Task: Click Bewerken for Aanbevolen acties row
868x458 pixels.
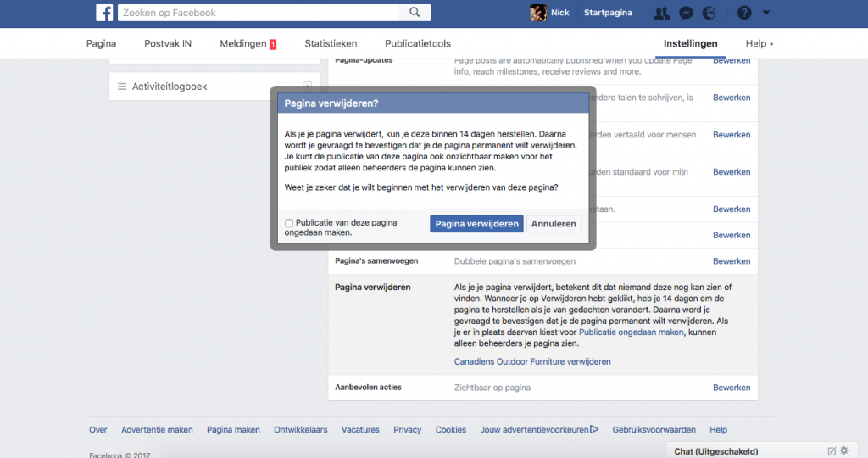Action: coord(732,388)
